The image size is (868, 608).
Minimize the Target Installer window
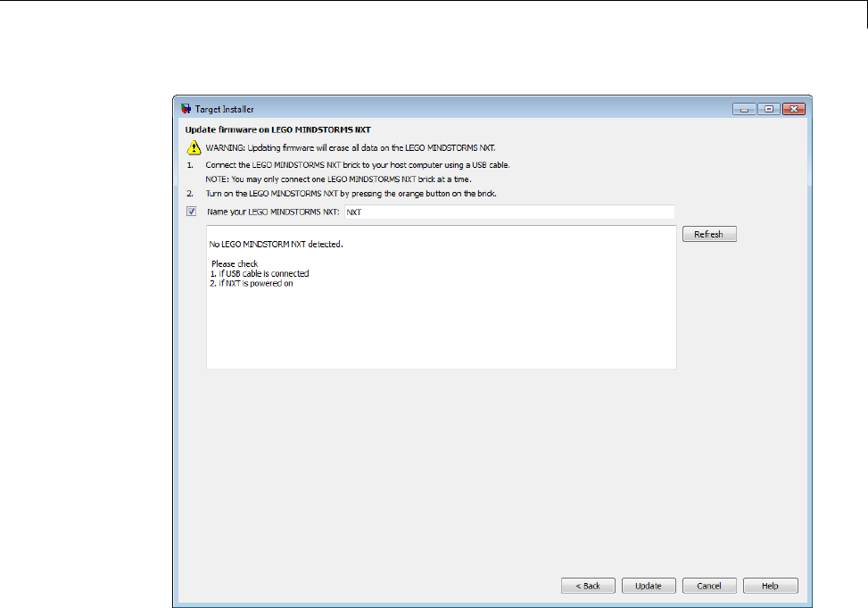tap(744, 109)
